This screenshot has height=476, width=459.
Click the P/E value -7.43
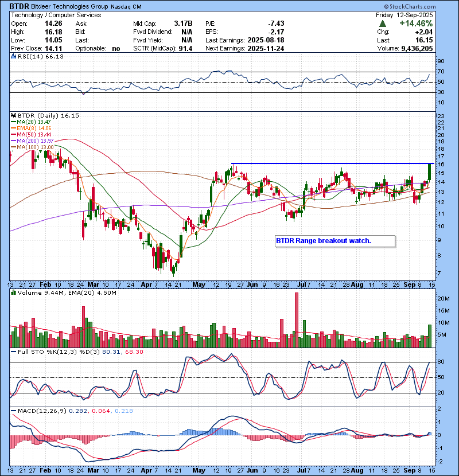coord(276,24)
